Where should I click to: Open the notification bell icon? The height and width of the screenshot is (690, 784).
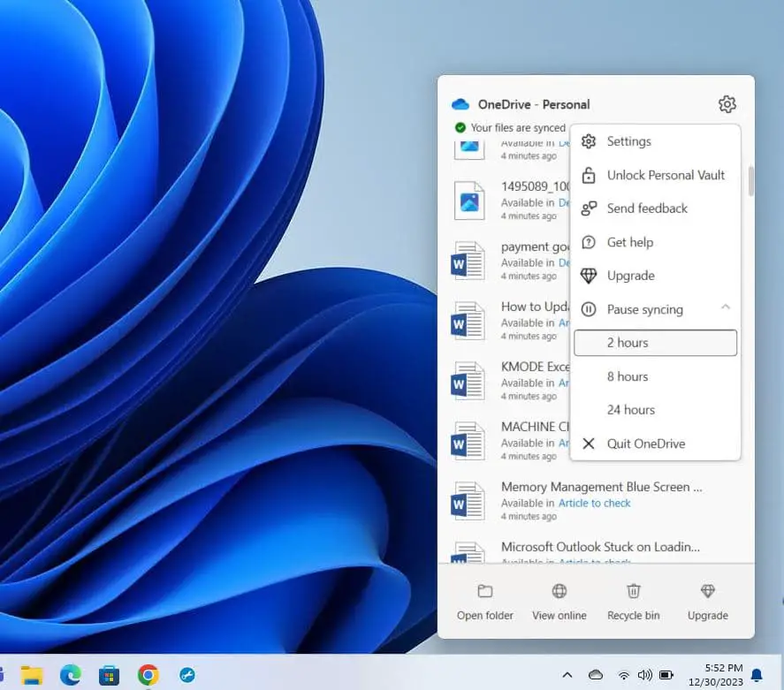[757, 676]
